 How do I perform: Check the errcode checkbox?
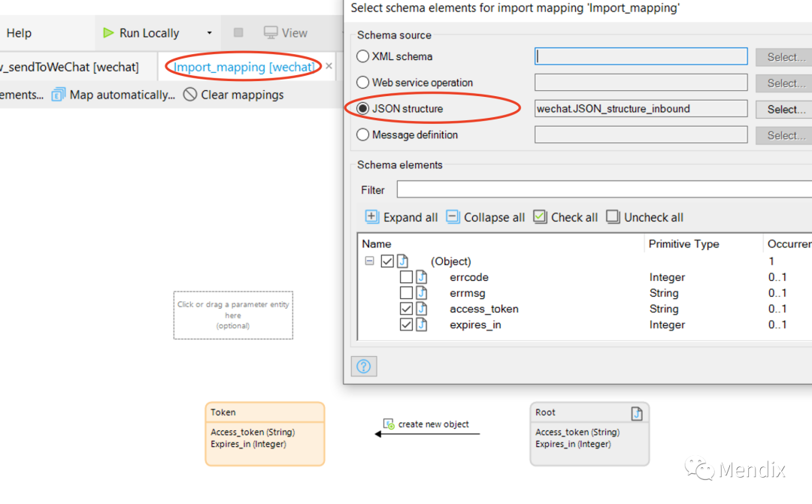pyautogui.click(x=406, y=277)
